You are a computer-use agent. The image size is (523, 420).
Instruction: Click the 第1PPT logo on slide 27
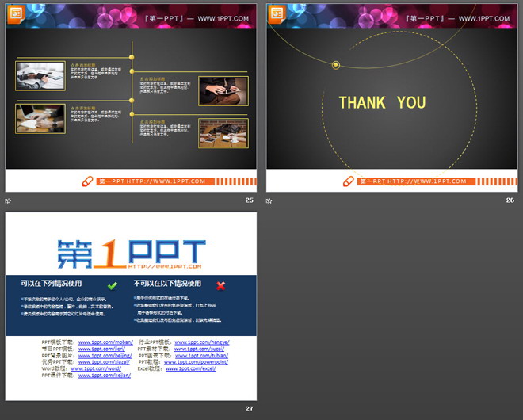pyautogui.click(x=131, y=252)
